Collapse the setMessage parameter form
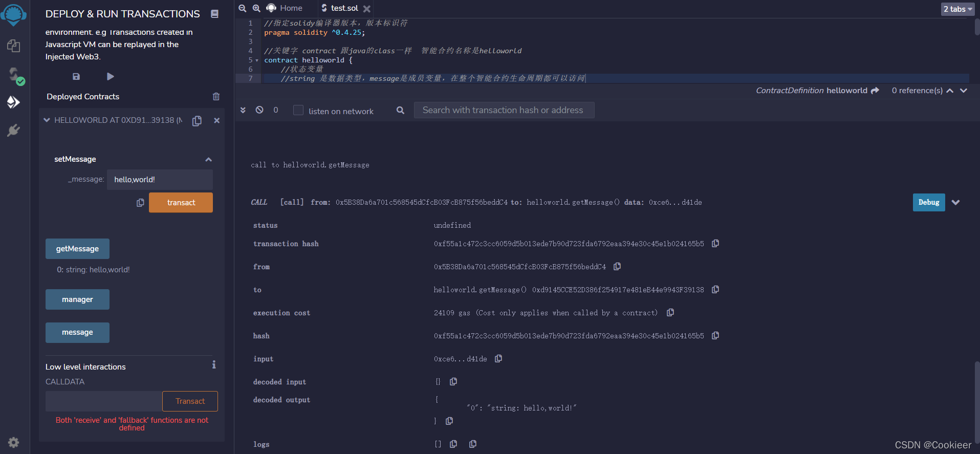 click(x=208, y=160)
